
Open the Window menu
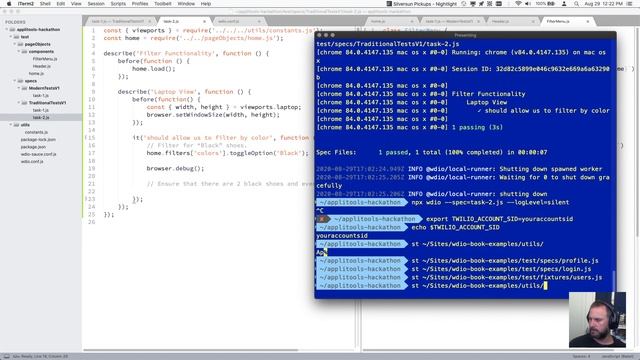[x=186, y=4]
